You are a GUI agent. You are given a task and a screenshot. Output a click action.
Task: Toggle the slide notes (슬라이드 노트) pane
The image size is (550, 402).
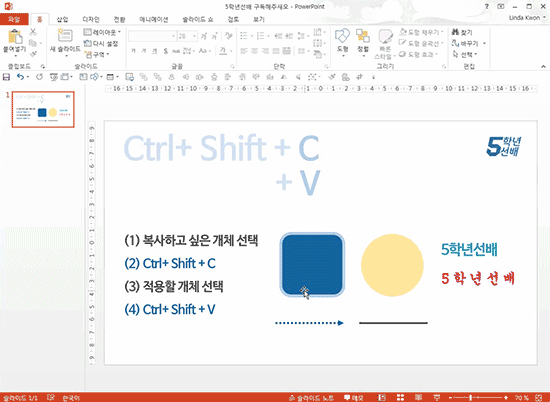[311, 398]
